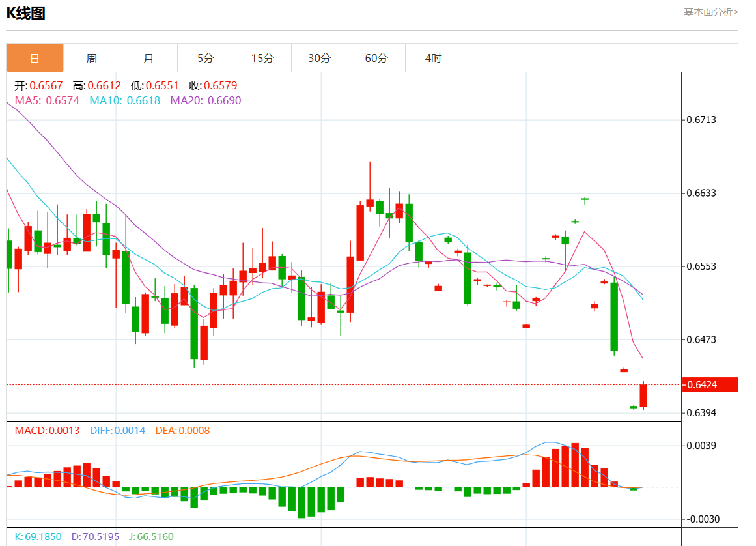Click the MA10 indicator label
756x546 pixels.
tap(124, 100)
